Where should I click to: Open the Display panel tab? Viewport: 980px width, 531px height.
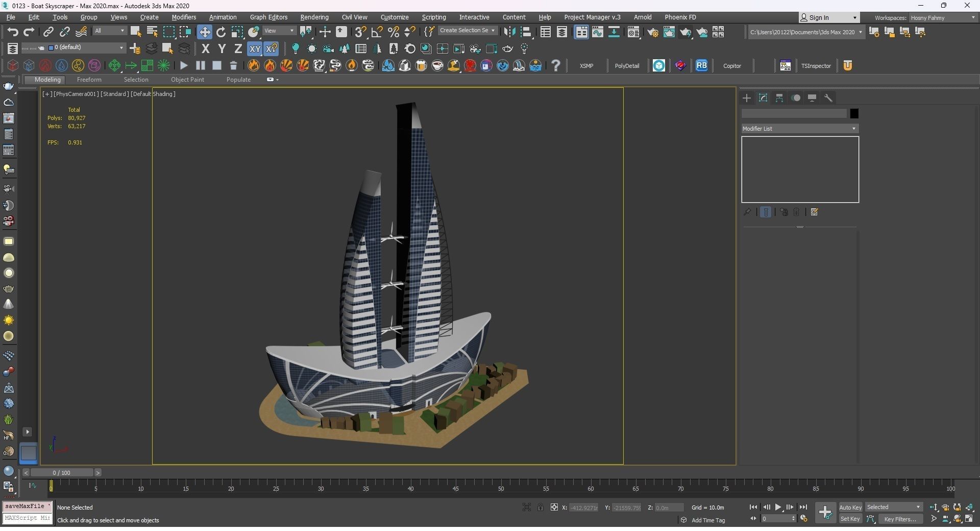(x=812, y=98)
